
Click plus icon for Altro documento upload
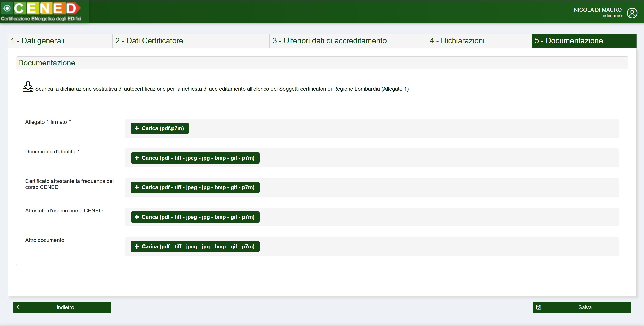[x=137, y=247]
